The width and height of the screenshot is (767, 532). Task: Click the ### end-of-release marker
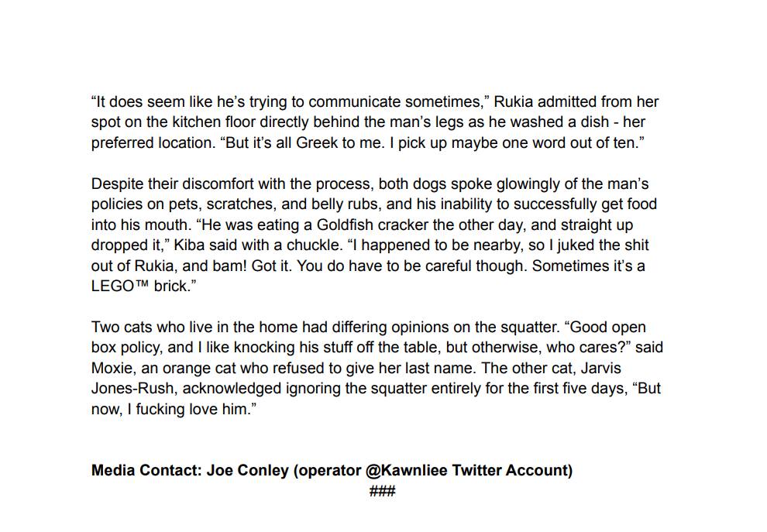pos(383,492)
